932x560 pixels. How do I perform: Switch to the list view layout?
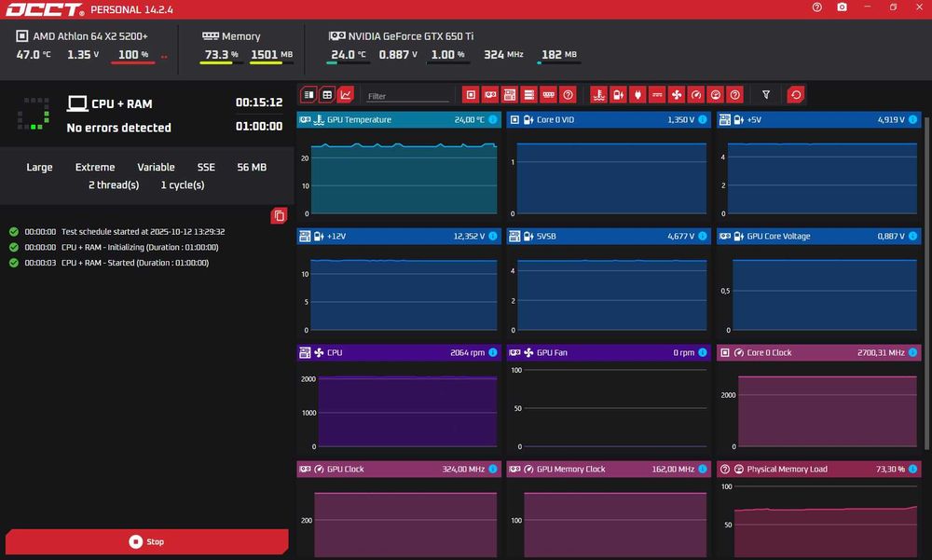(x=308, y=94)
